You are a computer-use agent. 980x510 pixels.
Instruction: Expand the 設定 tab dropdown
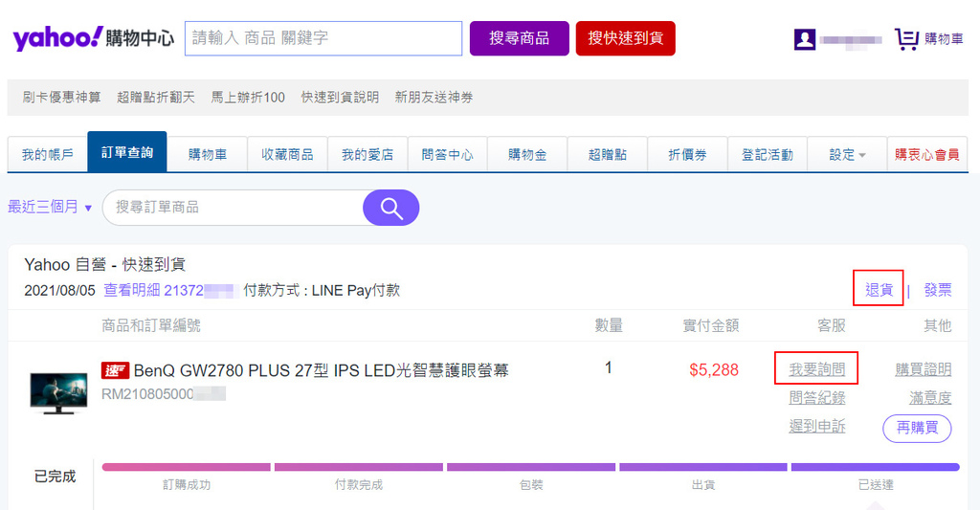pyautogui.click(x=847, y=154)
